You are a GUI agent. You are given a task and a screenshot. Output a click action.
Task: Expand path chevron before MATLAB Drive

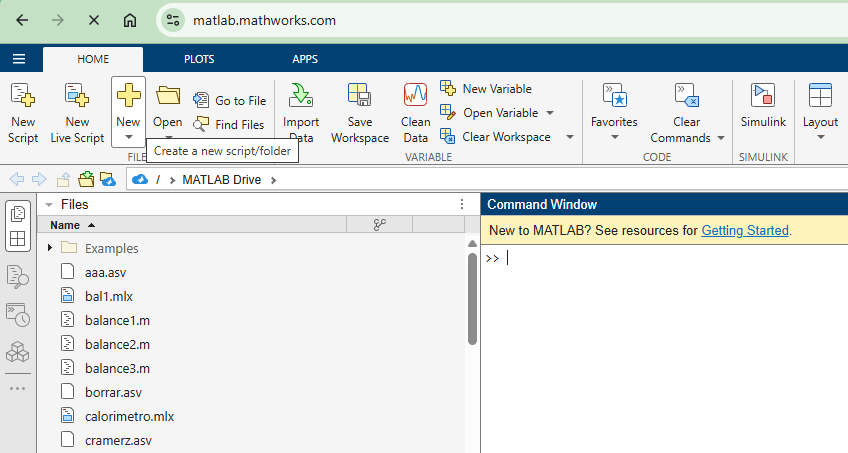click(x=172, y=180)
